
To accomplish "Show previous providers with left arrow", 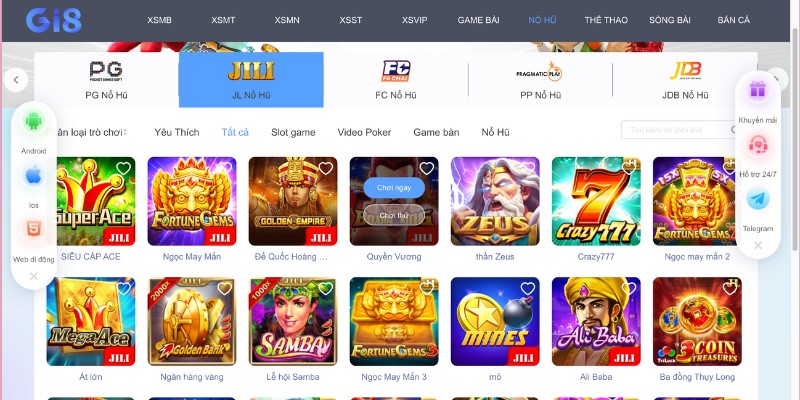I will click(16, 80).
